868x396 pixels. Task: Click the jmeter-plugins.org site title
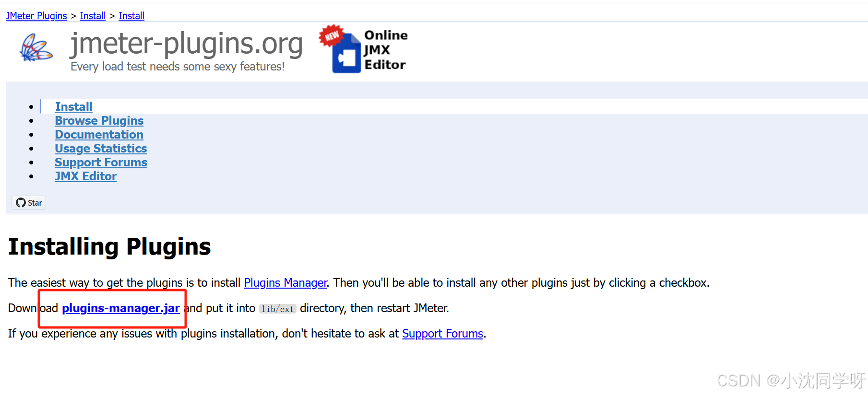click(x=187, y=44)
